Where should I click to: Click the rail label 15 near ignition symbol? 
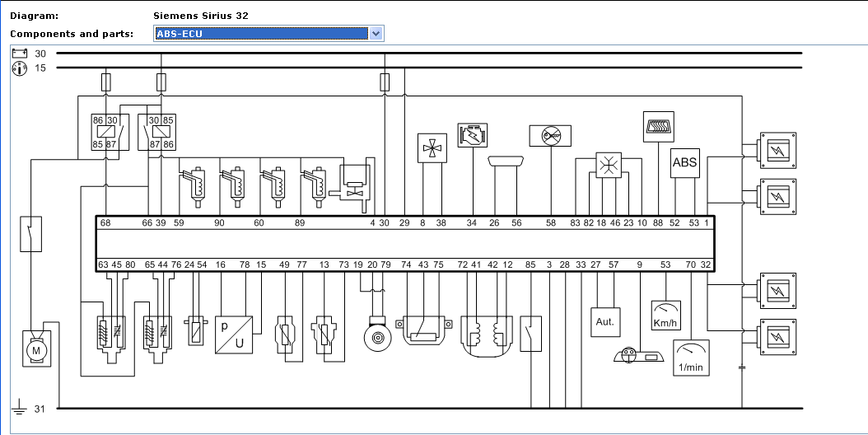click(40, 68)
